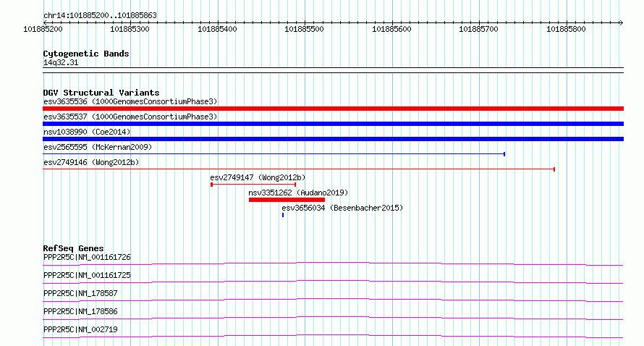Open the esv3635536 (1000GenomesConsortiumPhase3) label
This screenshot has width=644, height=346.
pos(130,101)
